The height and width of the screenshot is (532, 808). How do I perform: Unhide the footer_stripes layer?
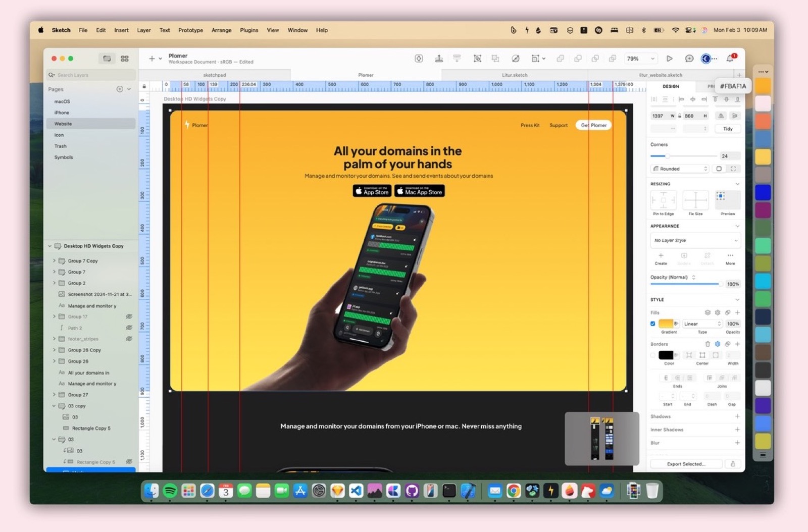[129, 339]
